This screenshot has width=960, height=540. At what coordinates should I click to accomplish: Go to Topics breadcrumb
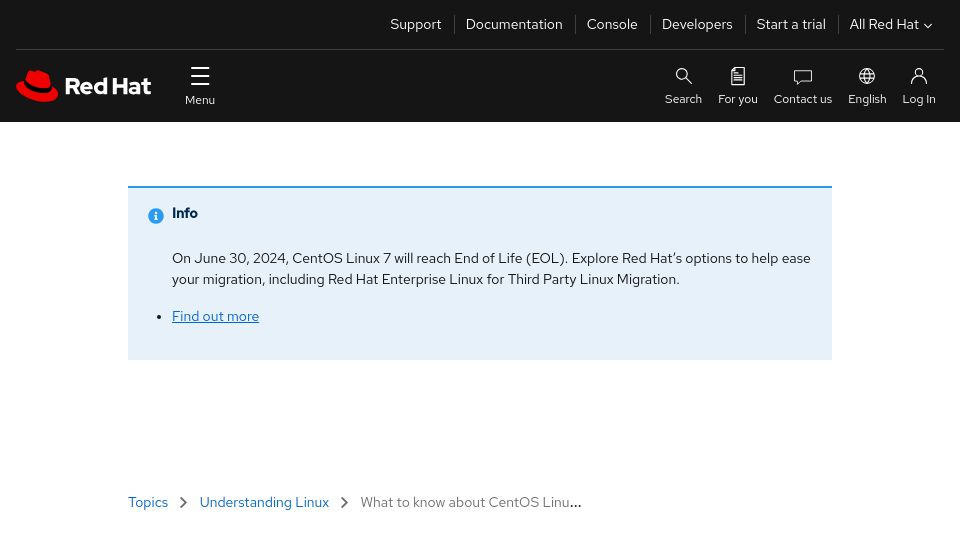pos(148,503)
